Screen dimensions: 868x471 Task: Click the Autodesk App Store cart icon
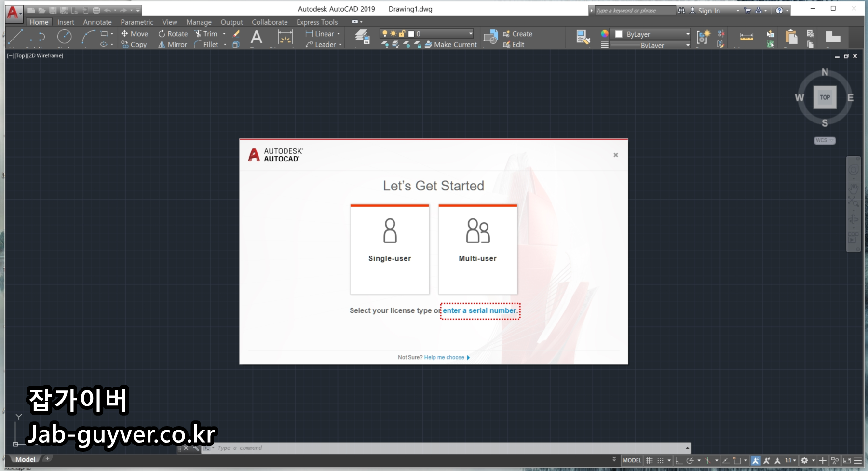pos(747,10)
